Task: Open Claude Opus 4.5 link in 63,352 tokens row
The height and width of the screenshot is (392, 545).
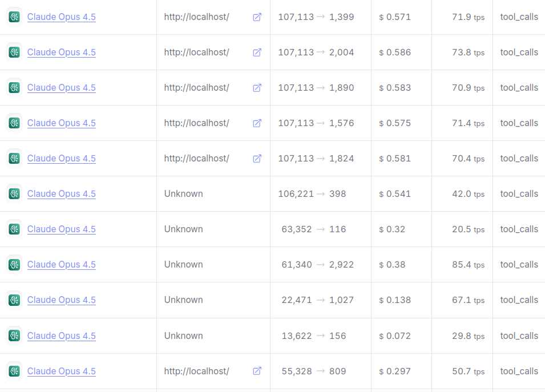Action: pos(62,229)
